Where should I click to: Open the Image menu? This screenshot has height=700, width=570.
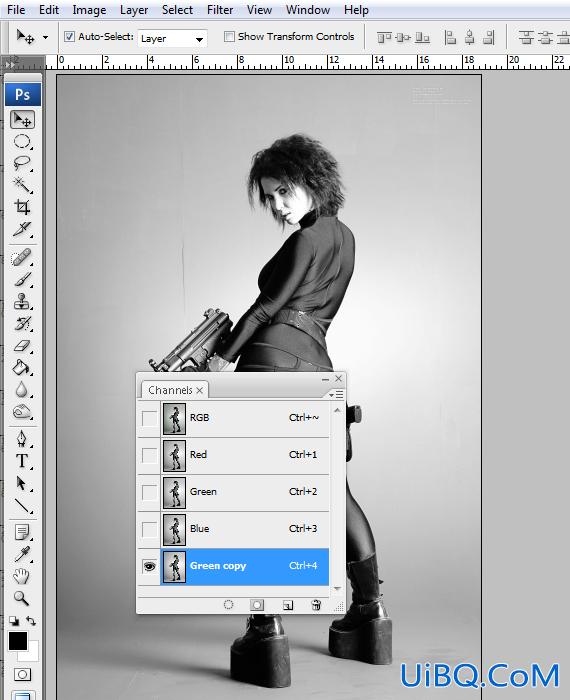coord(89,10)
